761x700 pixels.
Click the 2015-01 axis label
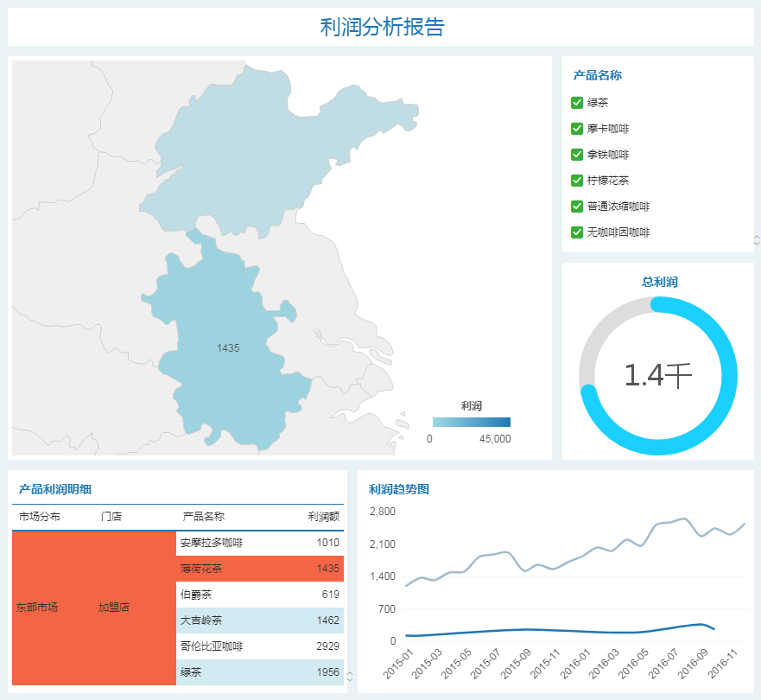(x=398, y=664)
